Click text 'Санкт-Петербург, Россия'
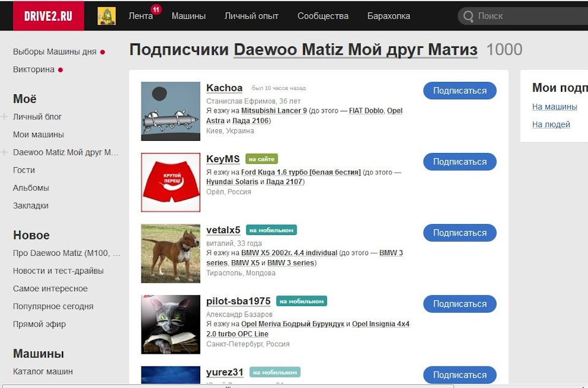 [x=248, y=344]
